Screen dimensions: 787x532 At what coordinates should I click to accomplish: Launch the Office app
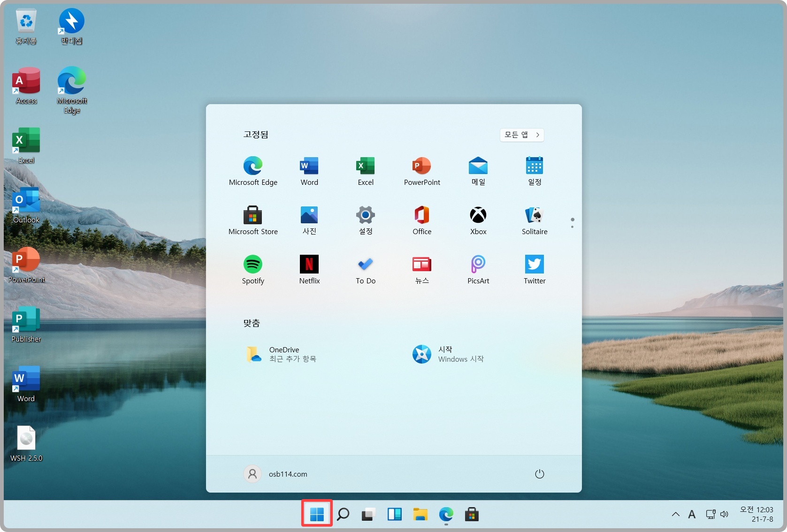[422, 220]
